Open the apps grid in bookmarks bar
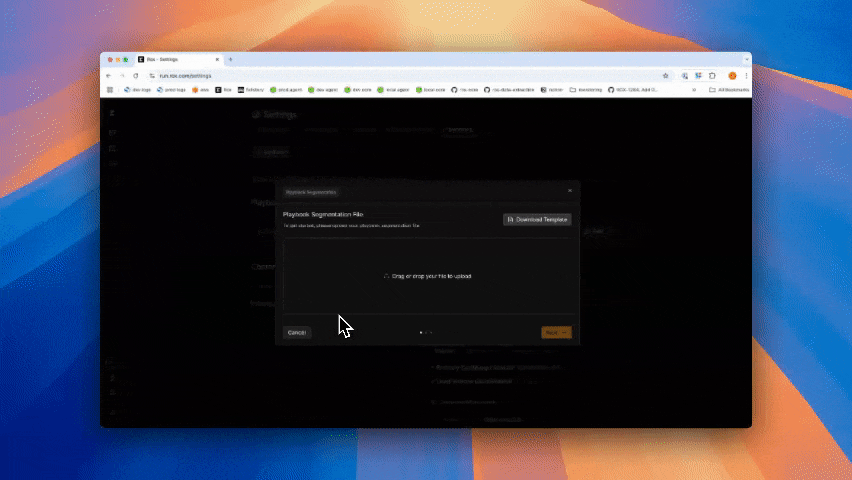This screenshot has height=480, width=852. (x=110, y=89)
